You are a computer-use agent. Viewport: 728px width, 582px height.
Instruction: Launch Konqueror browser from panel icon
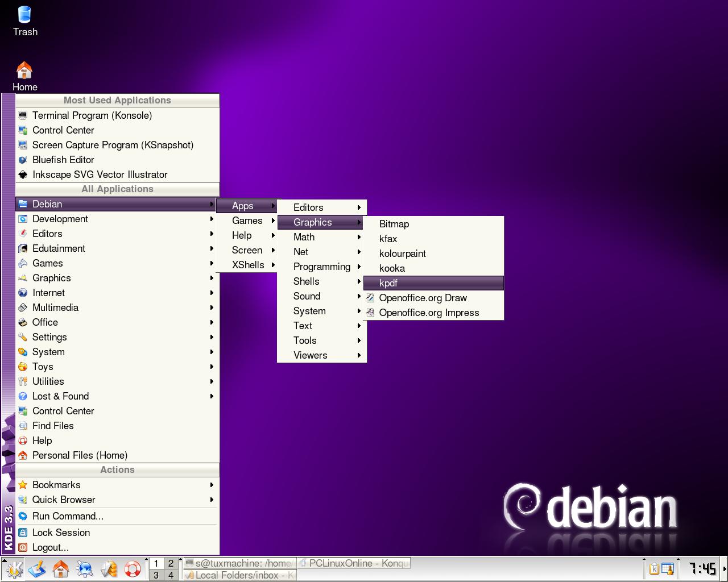pyautogui.click(x=84, y=569)
